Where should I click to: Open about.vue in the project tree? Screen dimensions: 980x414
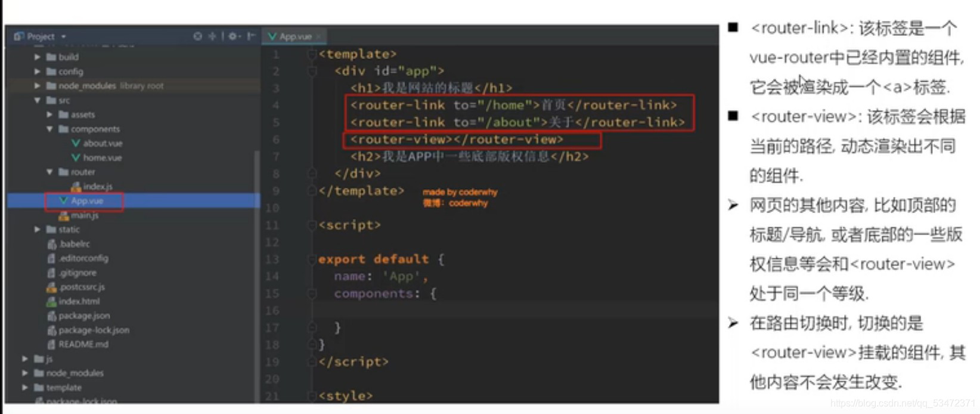click(x=103, y=143)
